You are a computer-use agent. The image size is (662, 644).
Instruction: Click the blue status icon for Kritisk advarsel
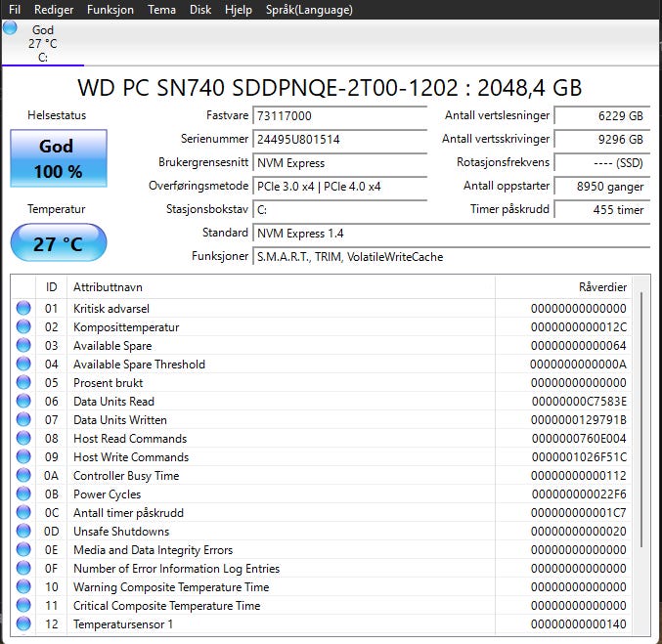[x=23, y=309]
